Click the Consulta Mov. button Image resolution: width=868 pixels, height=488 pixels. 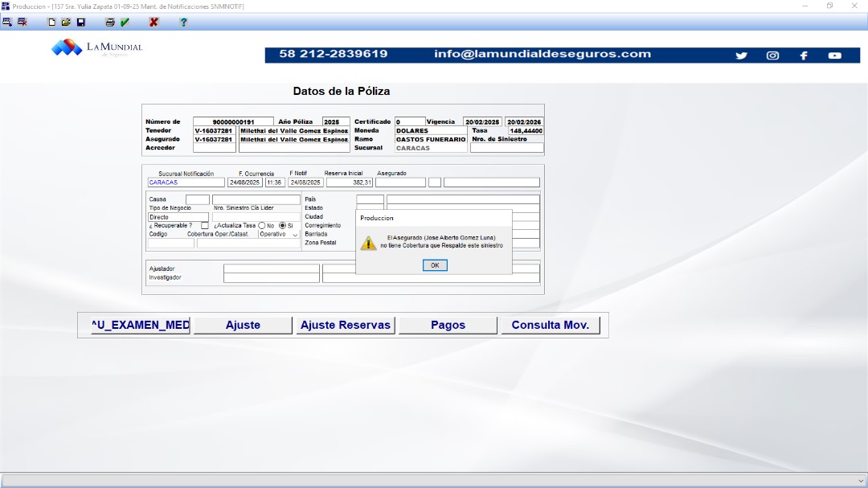(550, 326)
